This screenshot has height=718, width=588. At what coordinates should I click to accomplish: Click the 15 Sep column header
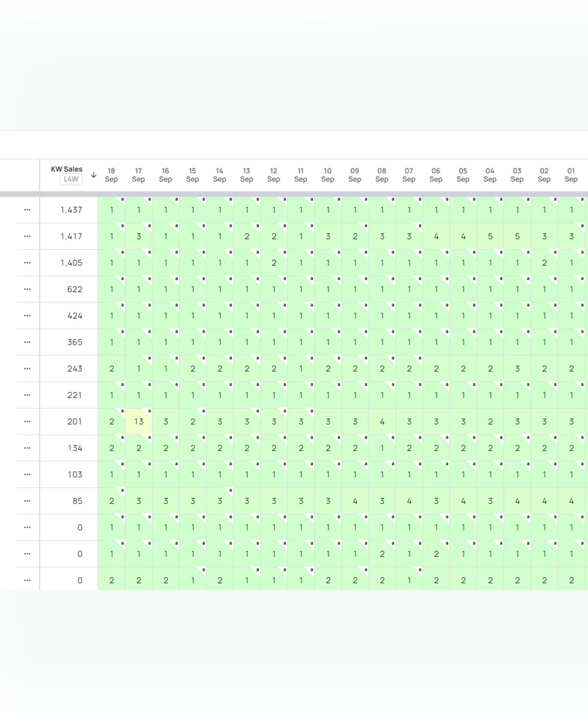tap(192, 175)
